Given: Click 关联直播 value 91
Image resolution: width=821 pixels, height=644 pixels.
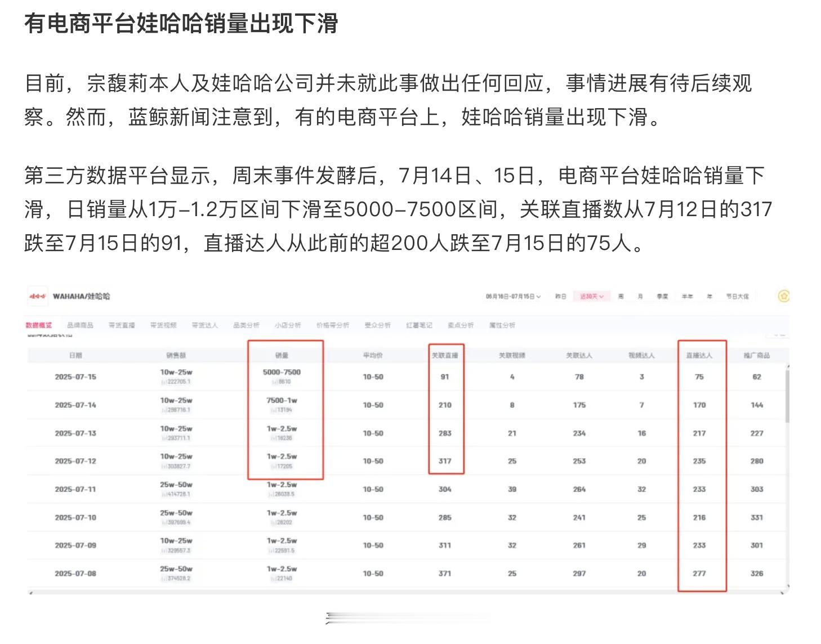Looking at the screenshot, I should point(445,377).
